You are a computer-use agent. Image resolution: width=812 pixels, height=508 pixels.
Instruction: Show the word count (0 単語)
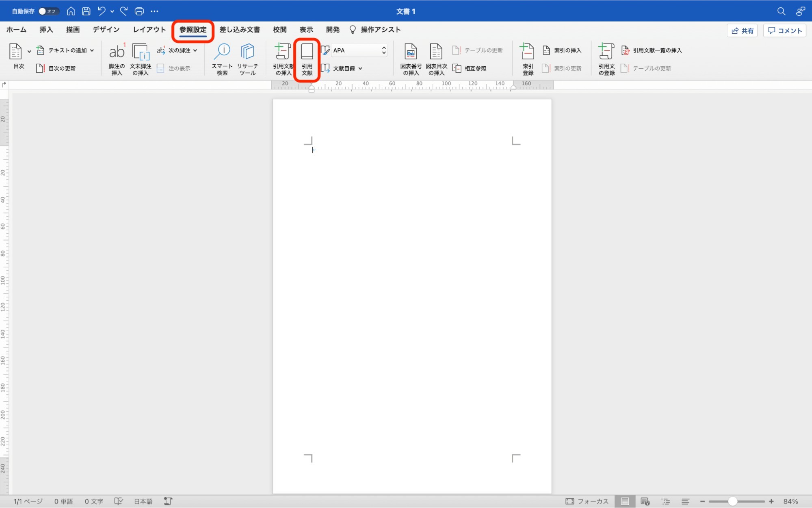coord(64,501)
